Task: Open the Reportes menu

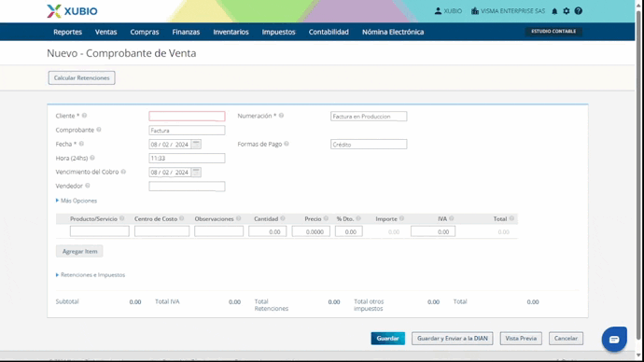Action: pos(68,32)
